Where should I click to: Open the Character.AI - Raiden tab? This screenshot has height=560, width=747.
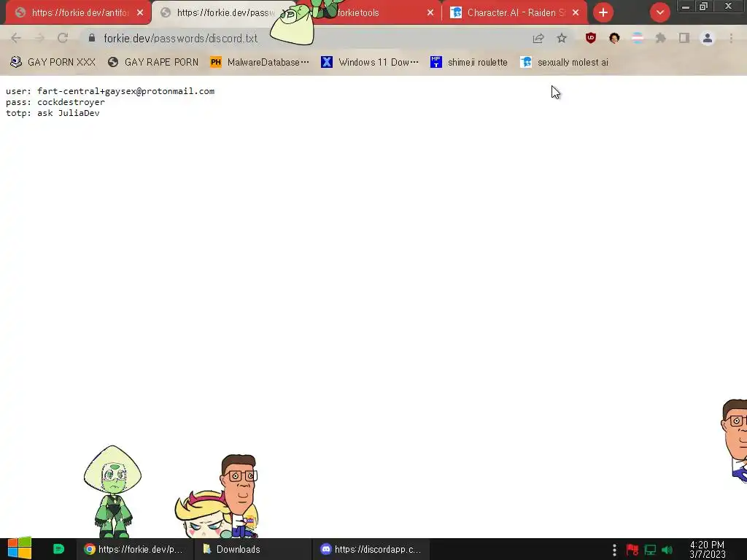coord(514,13)
